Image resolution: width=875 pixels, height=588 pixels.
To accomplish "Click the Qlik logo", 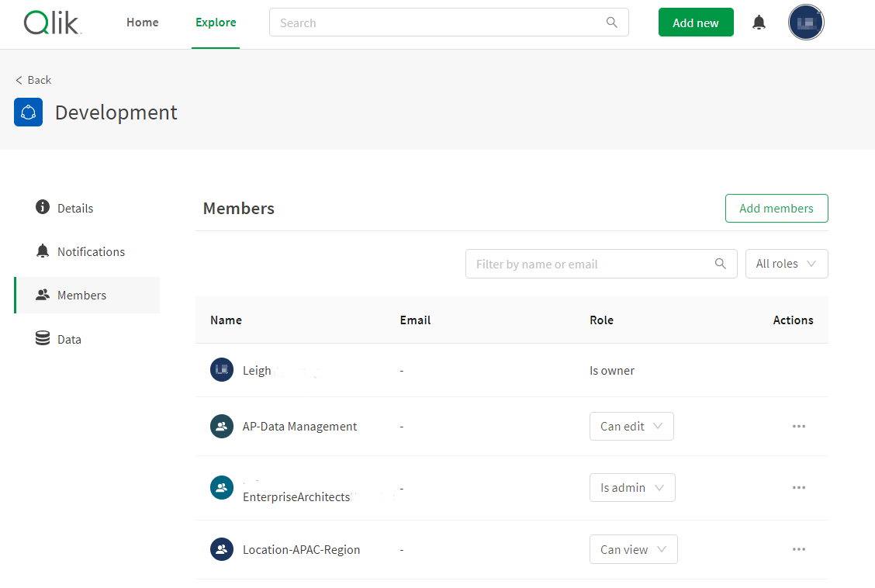I will tap(52, 23).
